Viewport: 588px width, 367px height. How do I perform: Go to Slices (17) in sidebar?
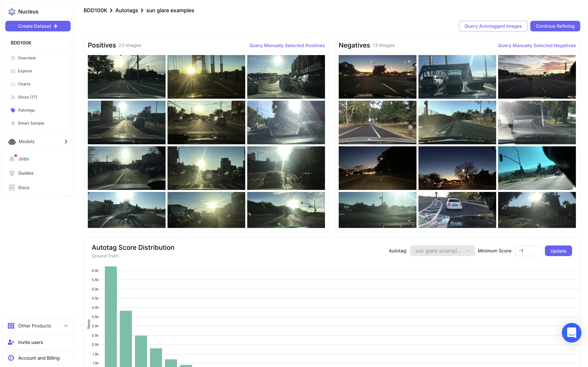(x=27, y=97)
